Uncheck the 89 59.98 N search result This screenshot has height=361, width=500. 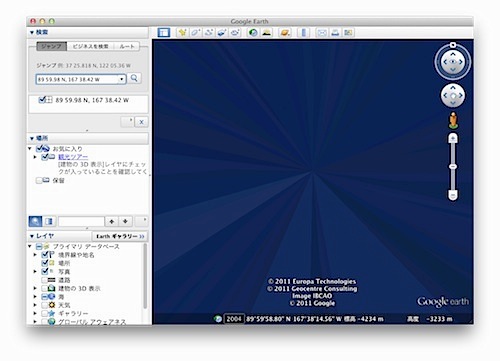coord(42,100)
